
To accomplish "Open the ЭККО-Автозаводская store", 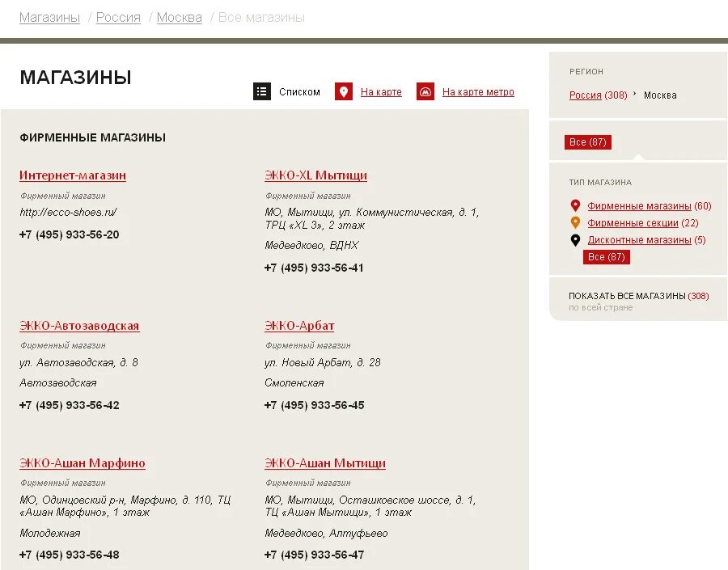I will click(x=79, y=326).
